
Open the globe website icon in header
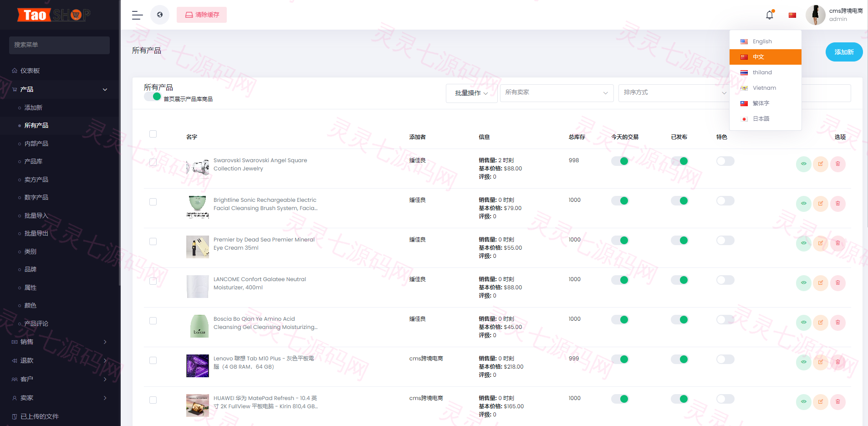(x=160, y=15)
